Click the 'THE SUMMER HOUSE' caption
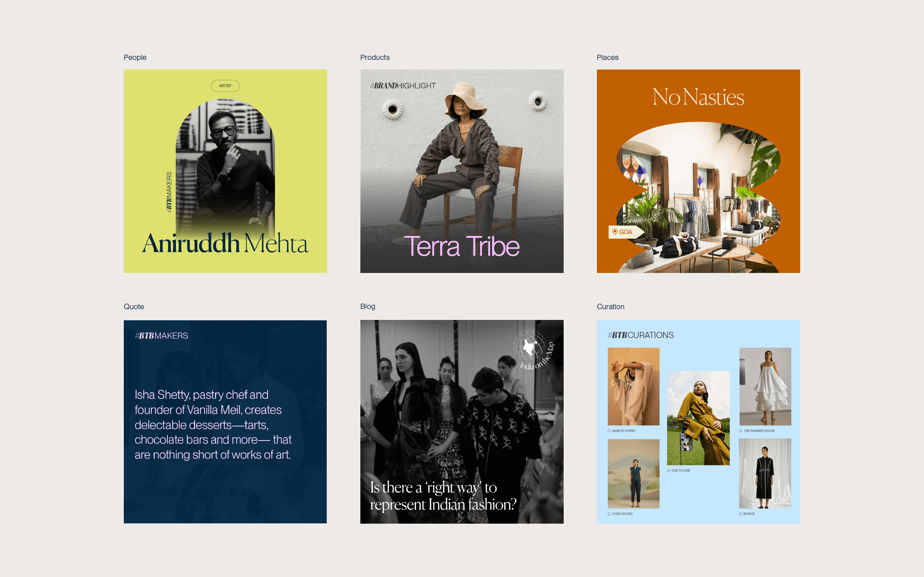 [x=759, y=431]
